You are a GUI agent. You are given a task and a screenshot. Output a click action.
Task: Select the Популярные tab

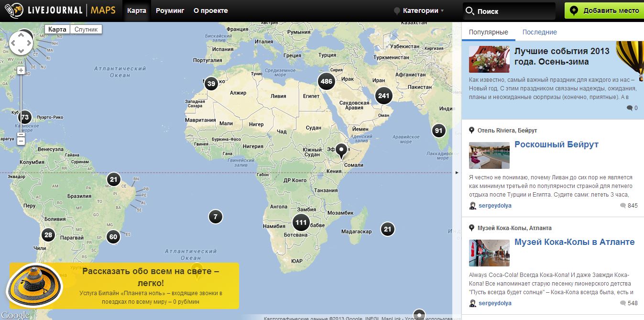tap(489, 32)
